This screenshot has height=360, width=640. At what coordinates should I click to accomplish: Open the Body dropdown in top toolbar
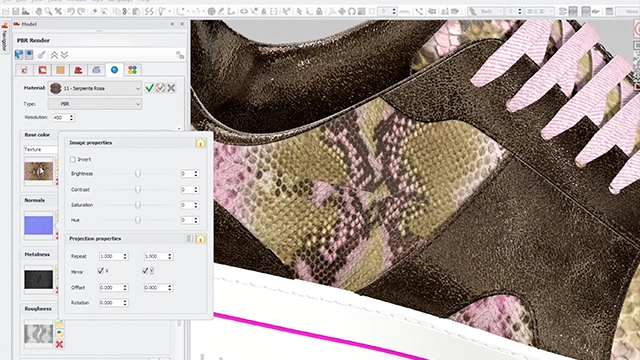(485, 11)
